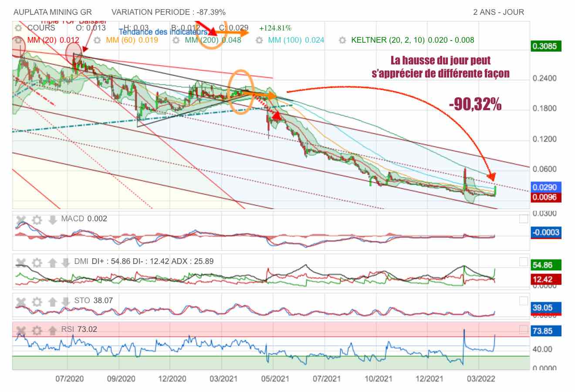Screen dimensions: 575x392
Task: Click the blue 0.0290 price tag
Action: pyautogui.click(x=546, y=187)
